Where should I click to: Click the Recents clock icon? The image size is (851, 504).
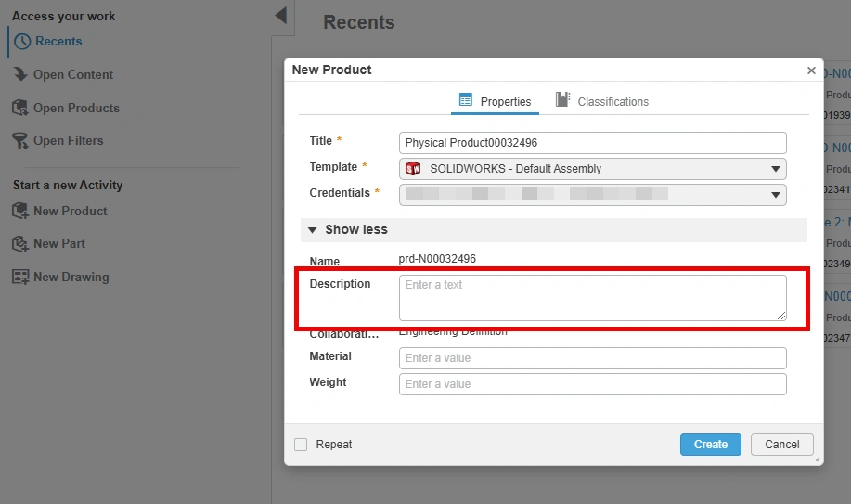click(22, 42)
